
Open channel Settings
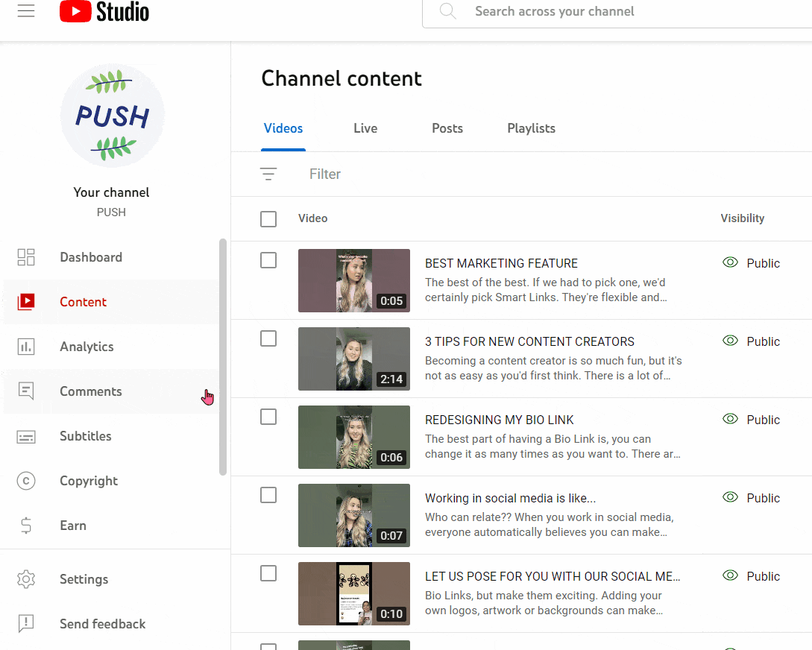coord(84,579)
